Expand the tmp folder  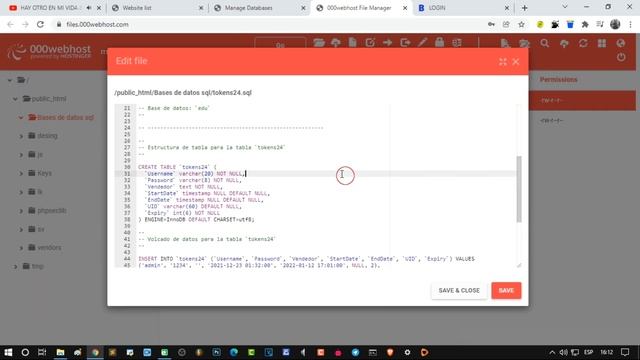pyautogui.click(x=16, y=267)
